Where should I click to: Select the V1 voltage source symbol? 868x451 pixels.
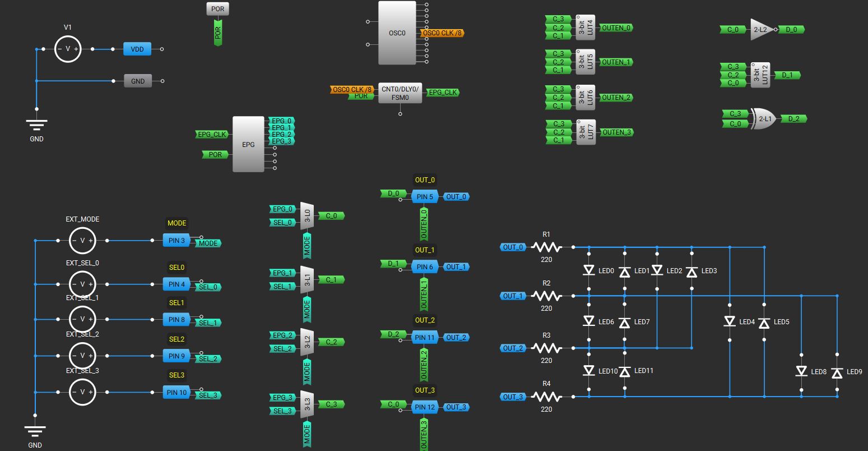click(x=68, y=49)
